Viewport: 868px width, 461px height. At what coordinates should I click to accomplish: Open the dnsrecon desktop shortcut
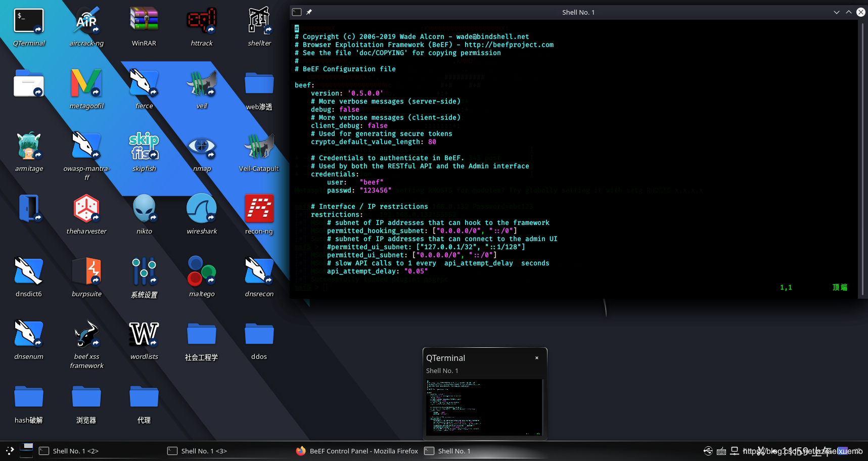click(259, 278)
